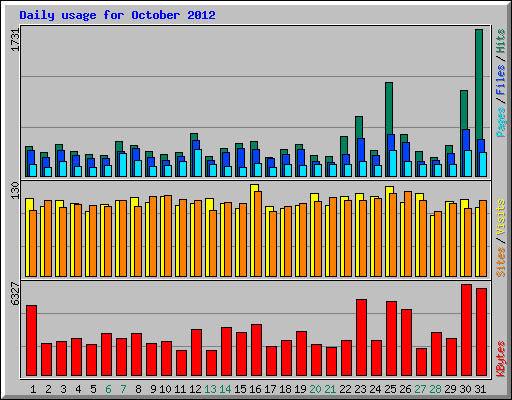
Task: Click the orange Sites bar for day 16
Action: 258,234
